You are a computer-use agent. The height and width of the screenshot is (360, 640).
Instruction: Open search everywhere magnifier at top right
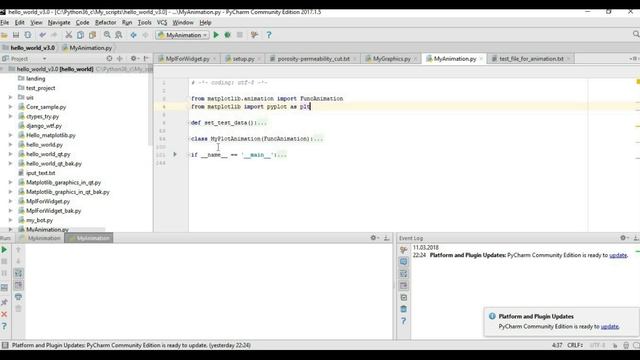(636, 34)
